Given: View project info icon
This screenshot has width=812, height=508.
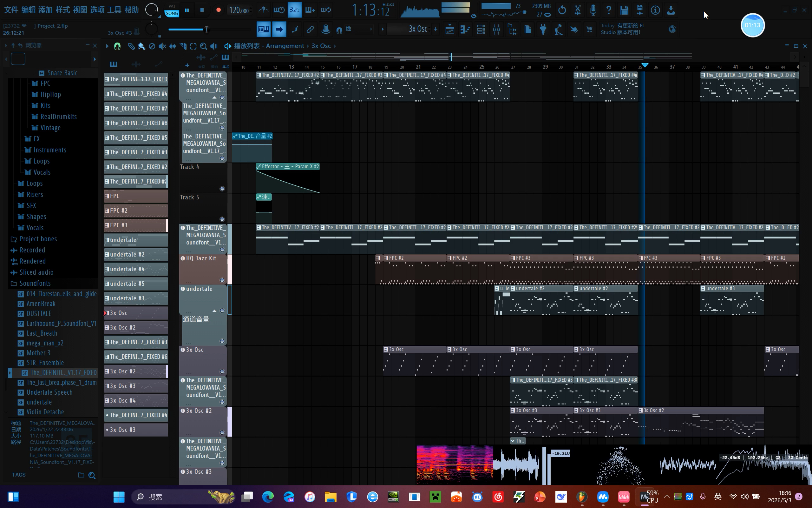Looking at the screenshot, I should tap(655, 10).
